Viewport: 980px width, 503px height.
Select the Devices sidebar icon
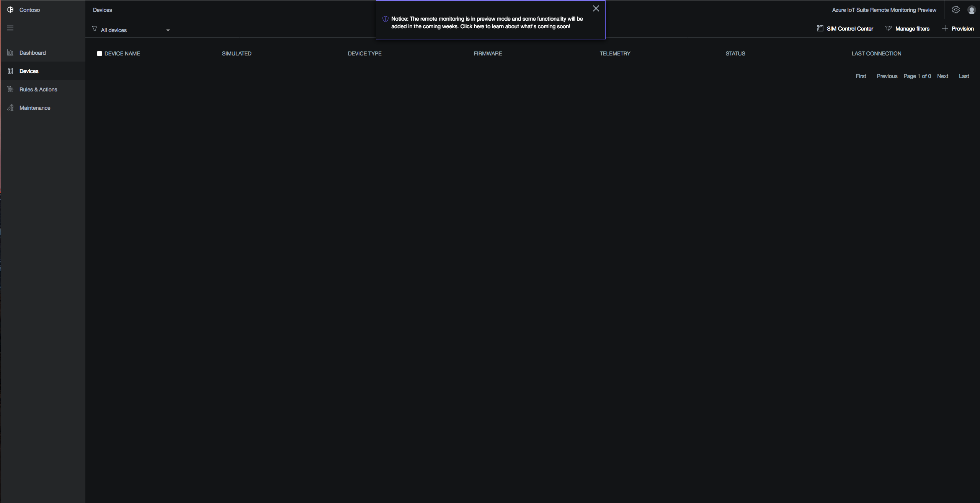pyautogui.click(x=10, y=71)
